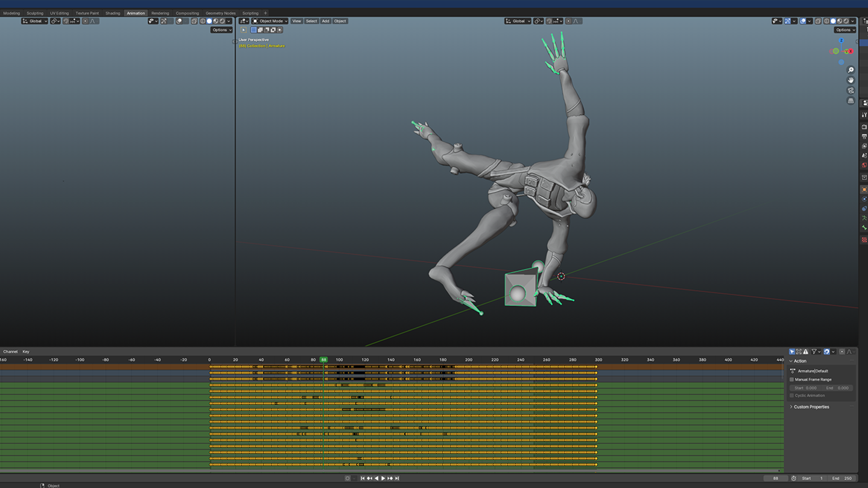The image size is (868, 488).
Task: Select wireframe shading in right viewport
Action: [x=826, y=21]
